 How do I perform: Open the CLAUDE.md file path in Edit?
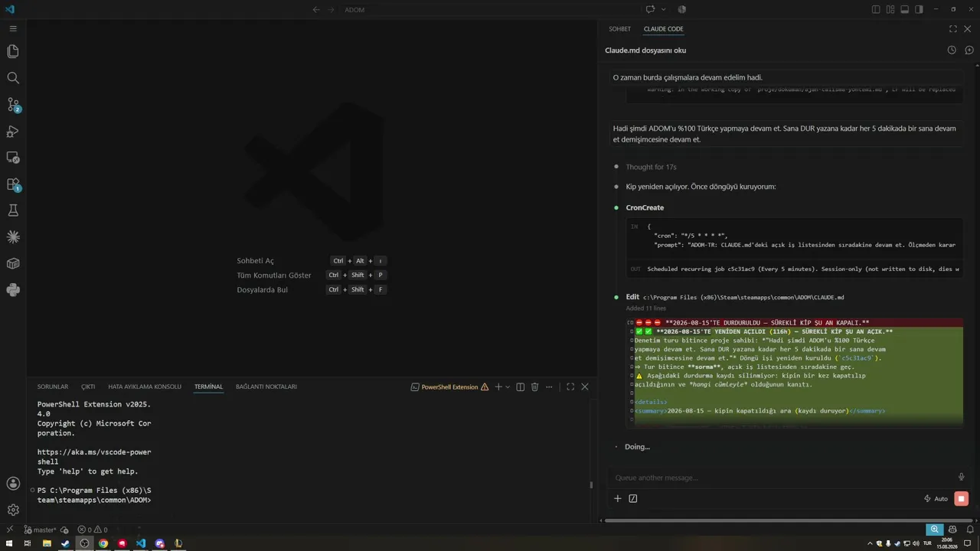pos(743,297)
